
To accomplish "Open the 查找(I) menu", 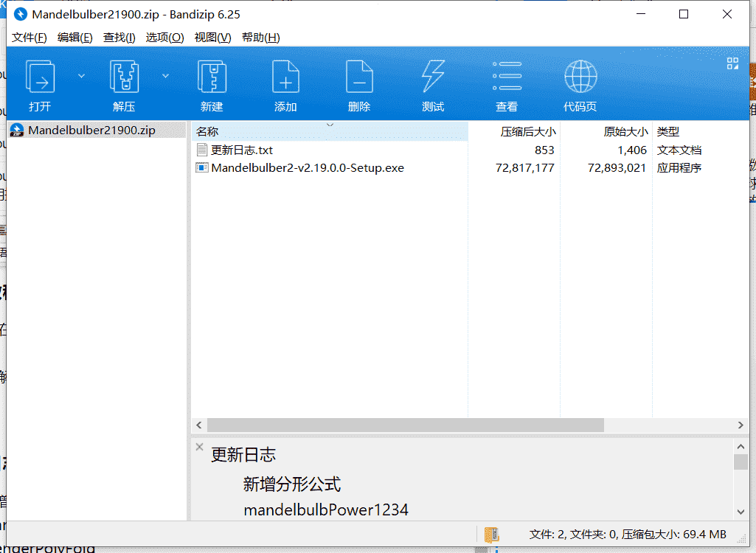I will click(x=119, y=38).
